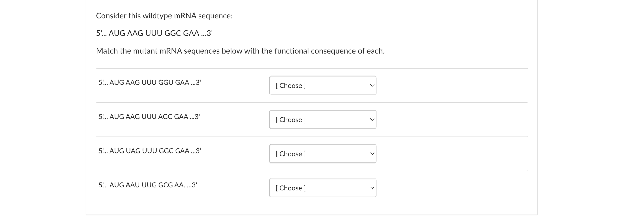Open the dropdown next to AUG AAG UUU AGC GAA

(323, 119)
